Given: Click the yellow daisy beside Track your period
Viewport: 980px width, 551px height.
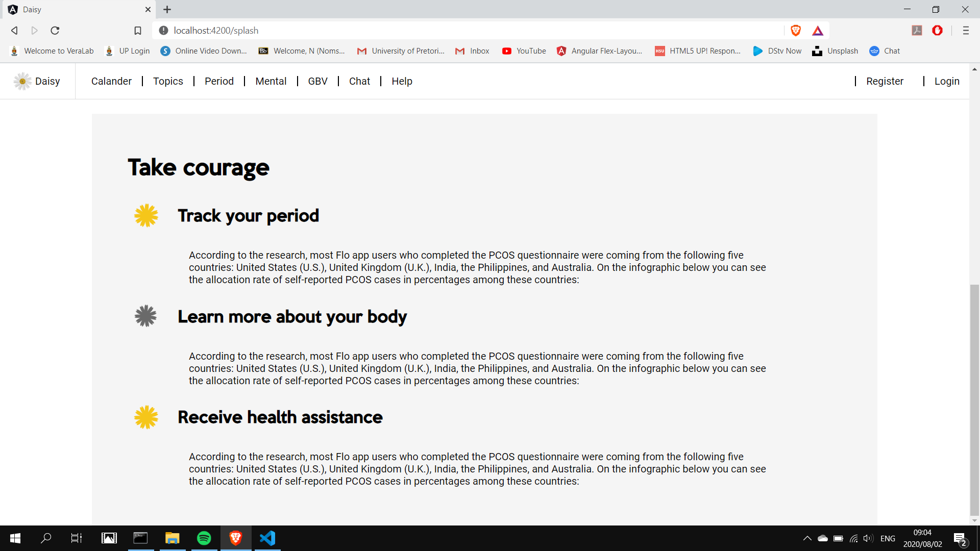Looking at the screenshot, I should pyautogui.click(x=146, y=216).
